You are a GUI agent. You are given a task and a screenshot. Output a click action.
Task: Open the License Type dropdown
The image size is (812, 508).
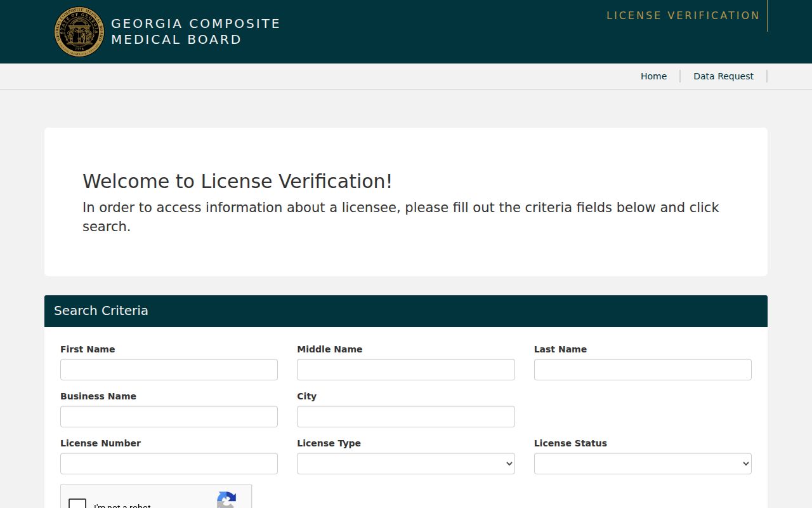coord(406,464)
